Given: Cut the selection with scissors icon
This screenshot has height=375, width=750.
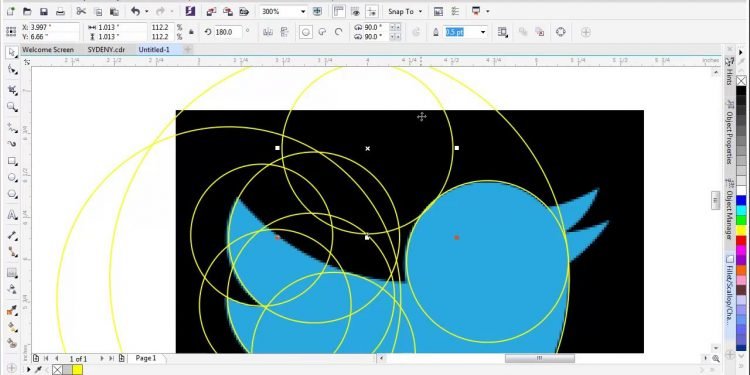Looking at the screenshot, I should click(x=81, y=11).
